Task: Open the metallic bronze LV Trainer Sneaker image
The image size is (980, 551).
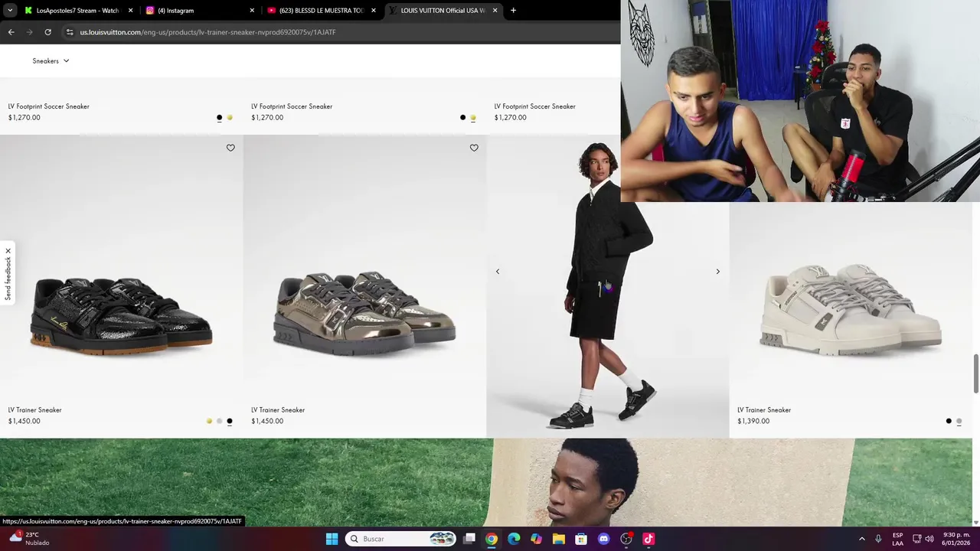Action: pyautogui.click(x=364, y=314)
